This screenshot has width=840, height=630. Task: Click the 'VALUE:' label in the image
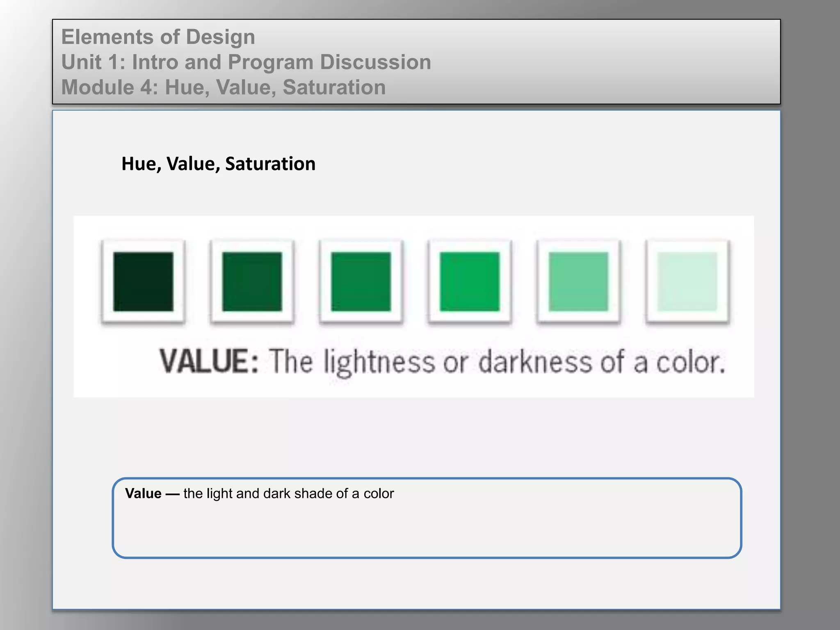pos(209,361)
